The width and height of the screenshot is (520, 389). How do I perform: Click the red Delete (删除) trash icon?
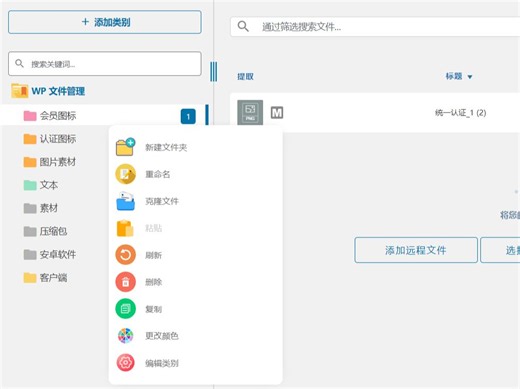[125, 282]
